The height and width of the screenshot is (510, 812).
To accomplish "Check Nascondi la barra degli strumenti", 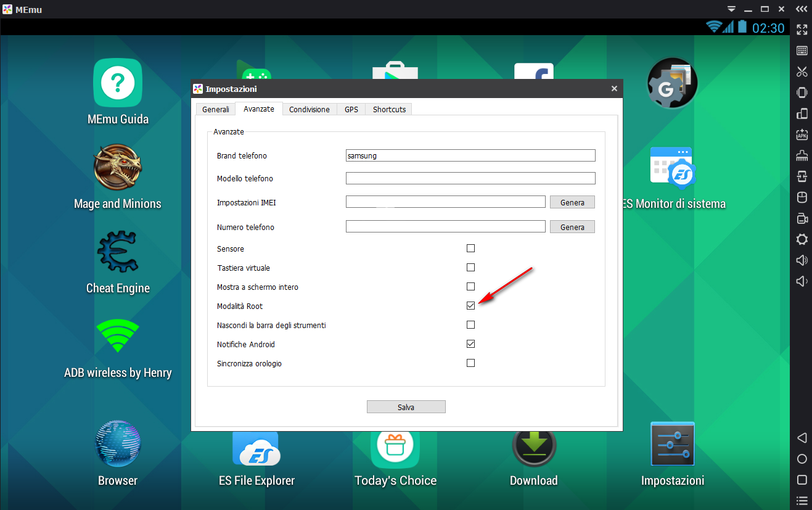I will coord(471,325).
